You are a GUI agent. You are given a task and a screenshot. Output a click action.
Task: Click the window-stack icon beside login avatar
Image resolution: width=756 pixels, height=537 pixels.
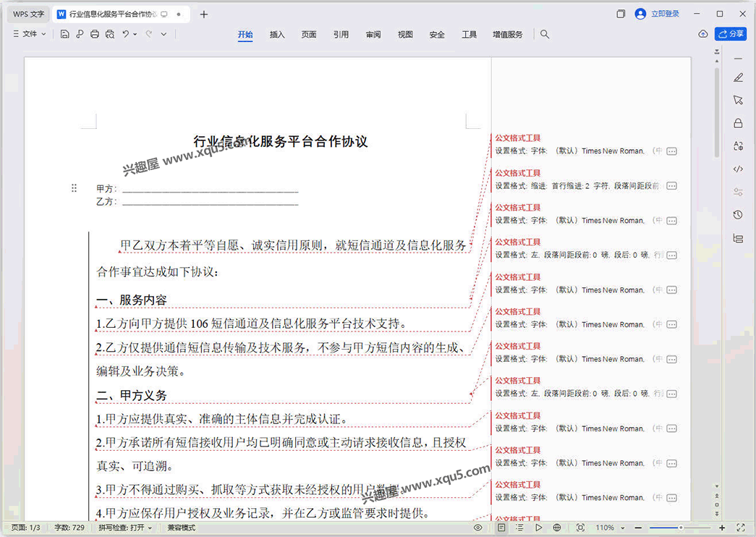[x=621, y=14]
